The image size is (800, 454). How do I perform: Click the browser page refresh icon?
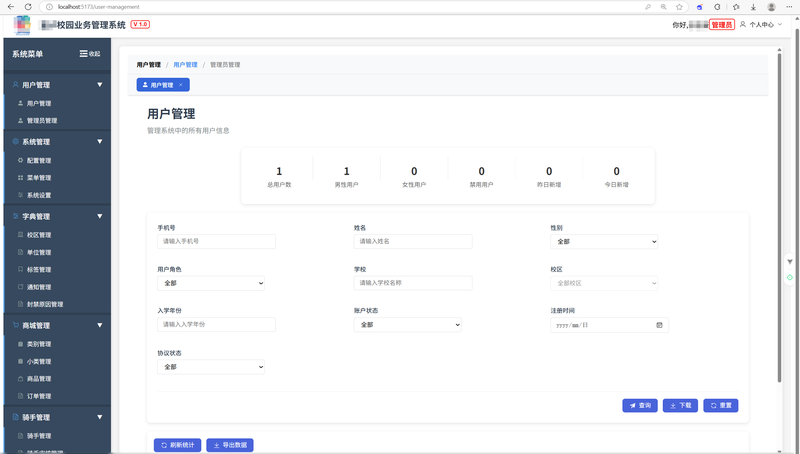point(40,7)
